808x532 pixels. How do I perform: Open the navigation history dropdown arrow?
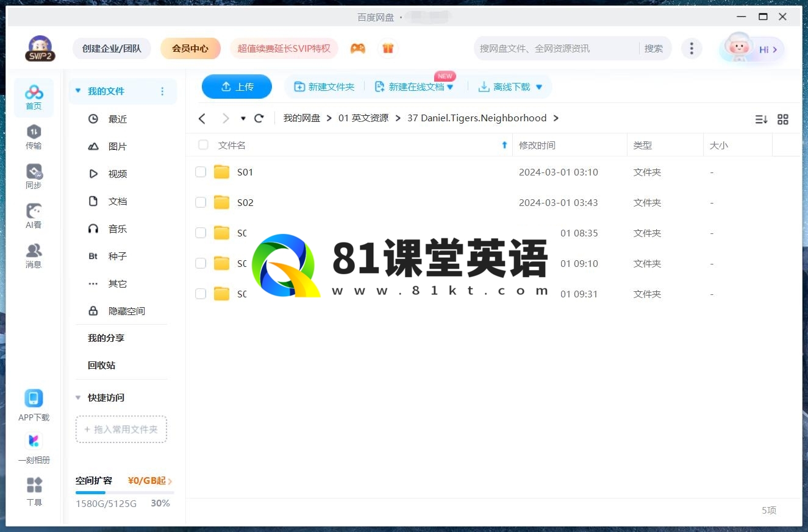(x=243, y=119)
